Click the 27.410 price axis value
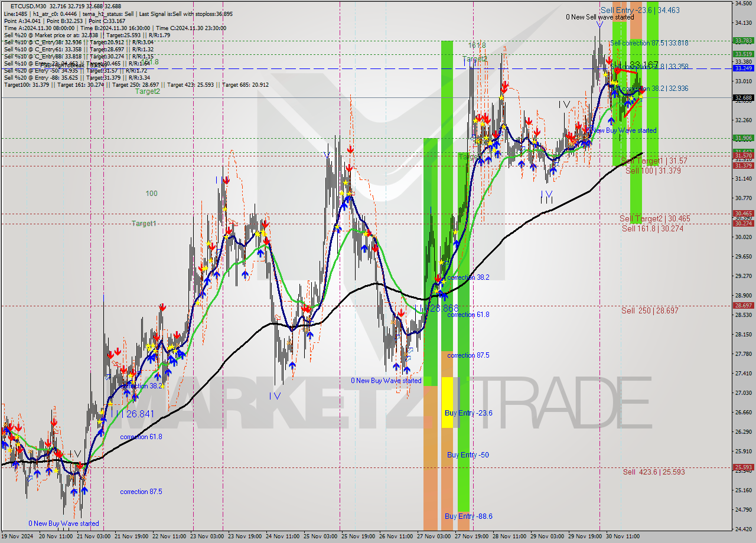 click(x=743, y=373)
